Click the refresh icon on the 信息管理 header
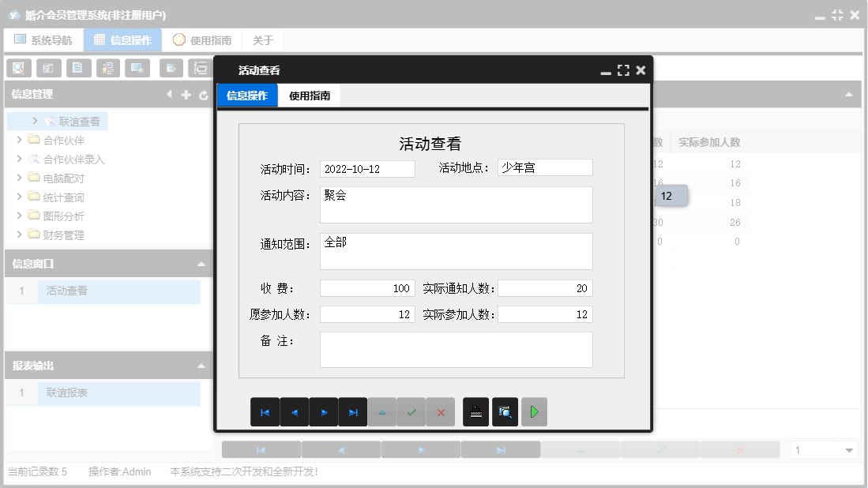This screenshot has width=868, height=488. coord(205,94)
